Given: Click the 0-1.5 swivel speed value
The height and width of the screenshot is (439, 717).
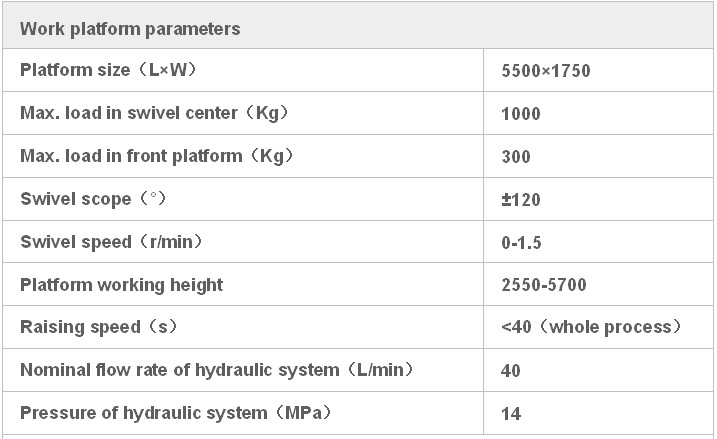Looking at the screenshot, I should [x=521, y=243].
